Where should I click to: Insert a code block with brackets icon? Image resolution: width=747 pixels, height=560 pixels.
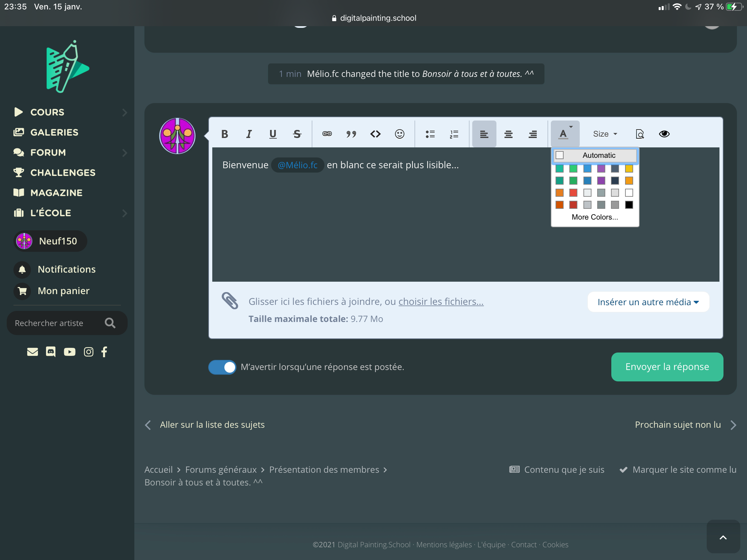[x=375, y=134]
